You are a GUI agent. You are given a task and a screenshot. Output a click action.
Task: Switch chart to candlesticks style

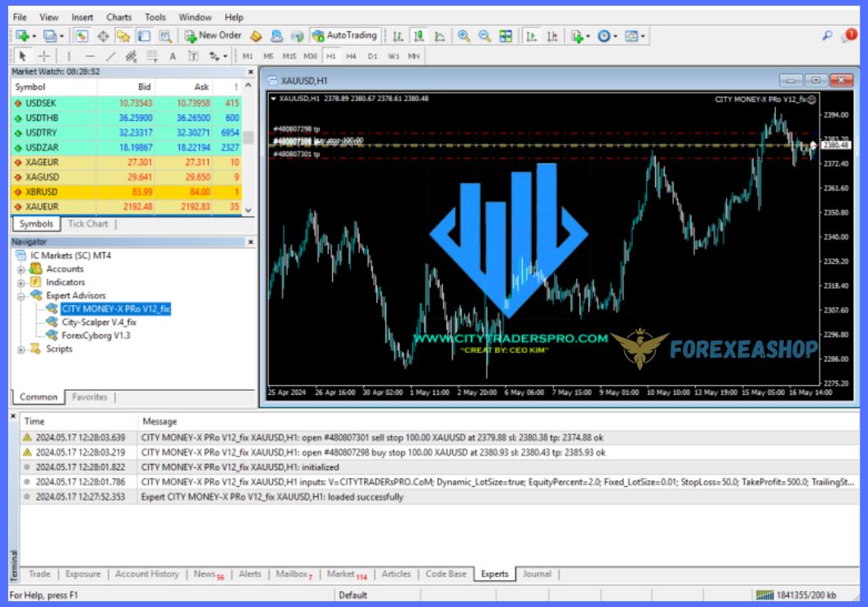click(x=419, y=36)
